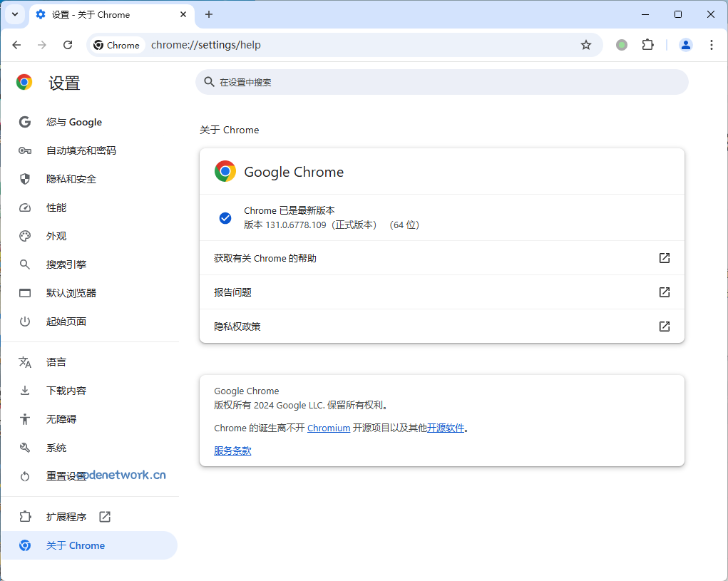
Task: Open the Chromium project link
Action: [329, 428]
